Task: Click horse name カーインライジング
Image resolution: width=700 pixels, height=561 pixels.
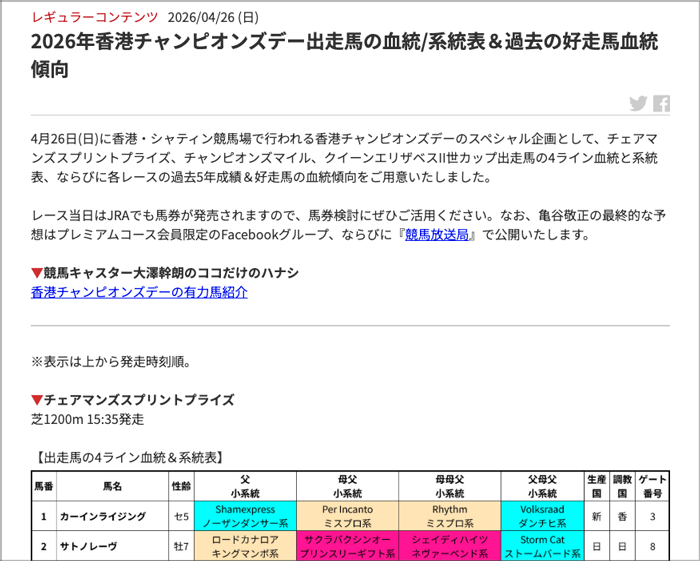Action: pos(103,516)
